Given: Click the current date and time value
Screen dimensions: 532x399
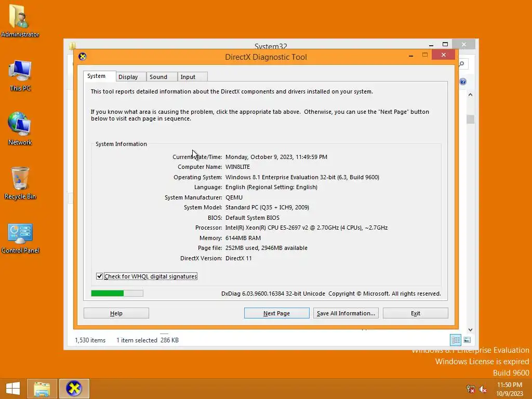Looking at the screenshot, I should 276,157.
